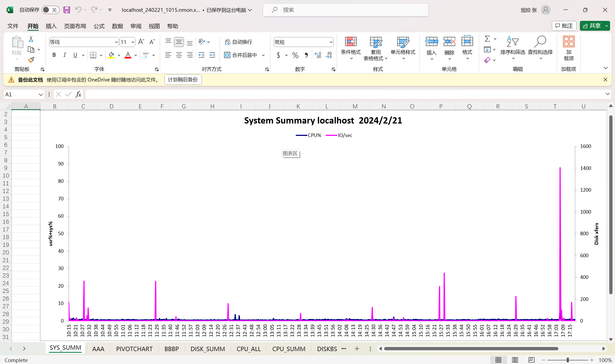Viewport: 615px width, 364px height.
Task: Toggle wrap text (自动换行)
Action: coord(238,42)
